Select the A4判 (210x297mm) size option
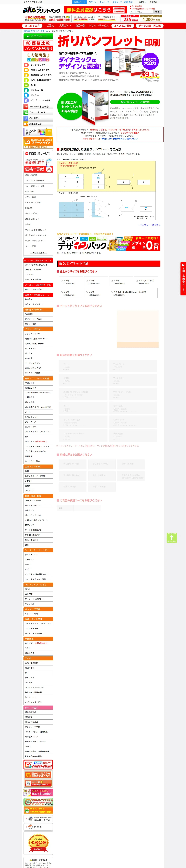This screenshot has height=868, width=186. (x=71, y=282)
